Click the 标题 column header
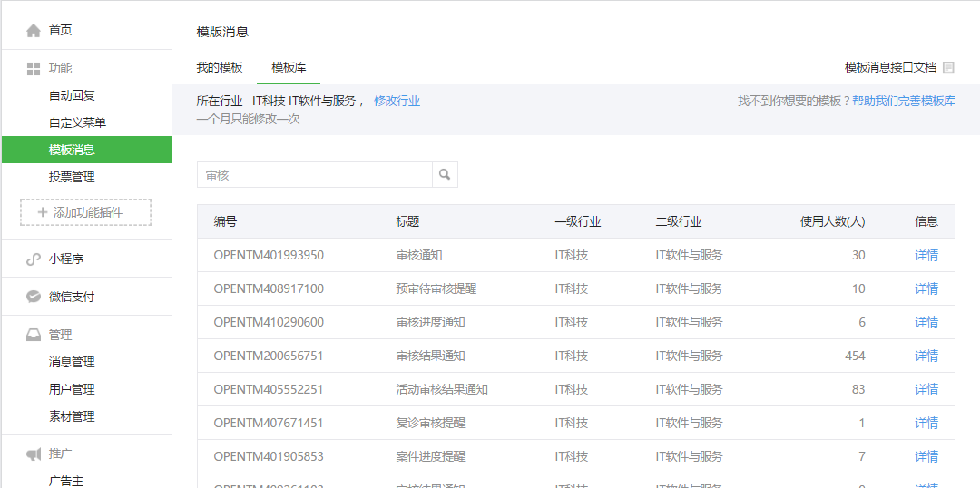The width and height of the screenshot is (980, 488). pyautogui.click(x=407, y=221)
